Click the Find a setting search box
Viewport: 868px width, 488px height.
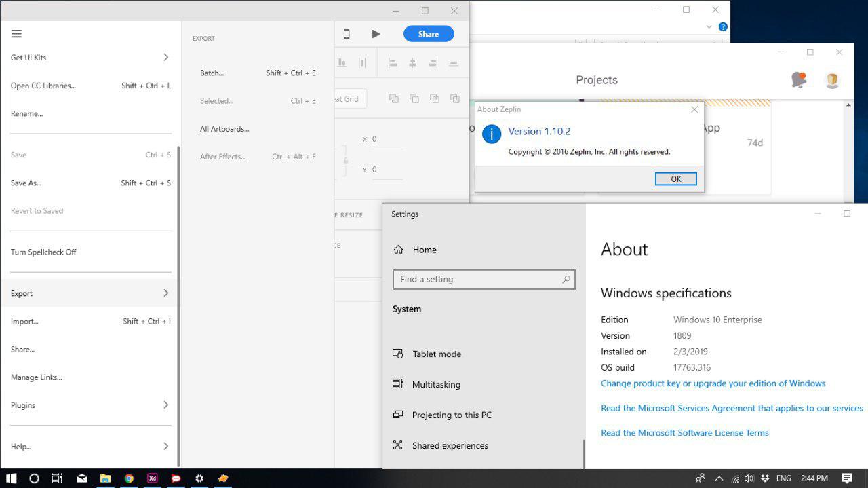pos(484,280)
